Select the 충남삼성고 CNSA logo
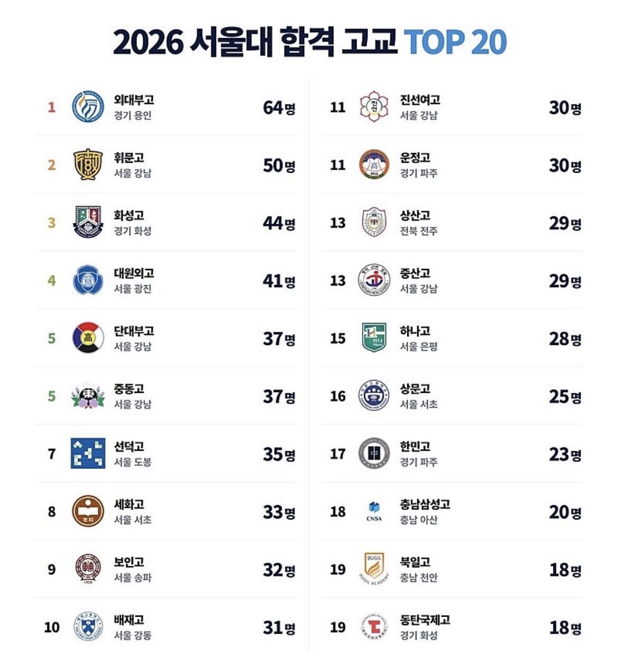This screenshot has width=618, height=672. 374,511
